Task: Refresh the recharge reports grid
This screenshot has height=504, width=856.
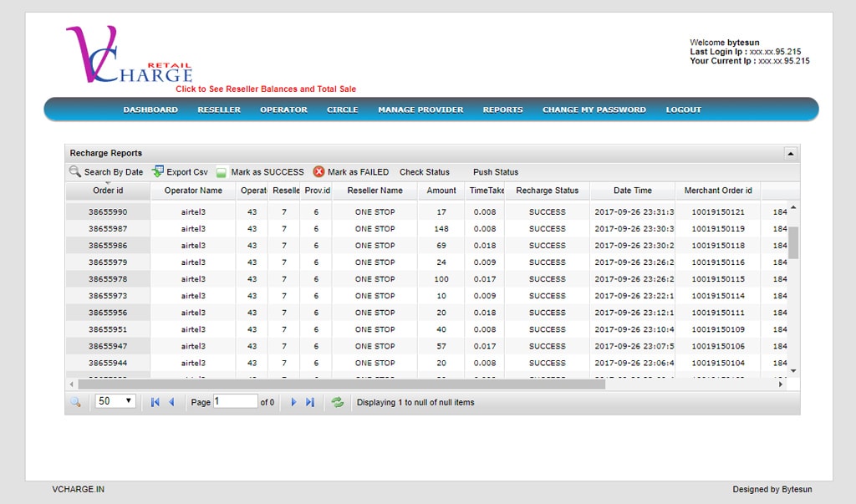Action: [x=338, y=402]
